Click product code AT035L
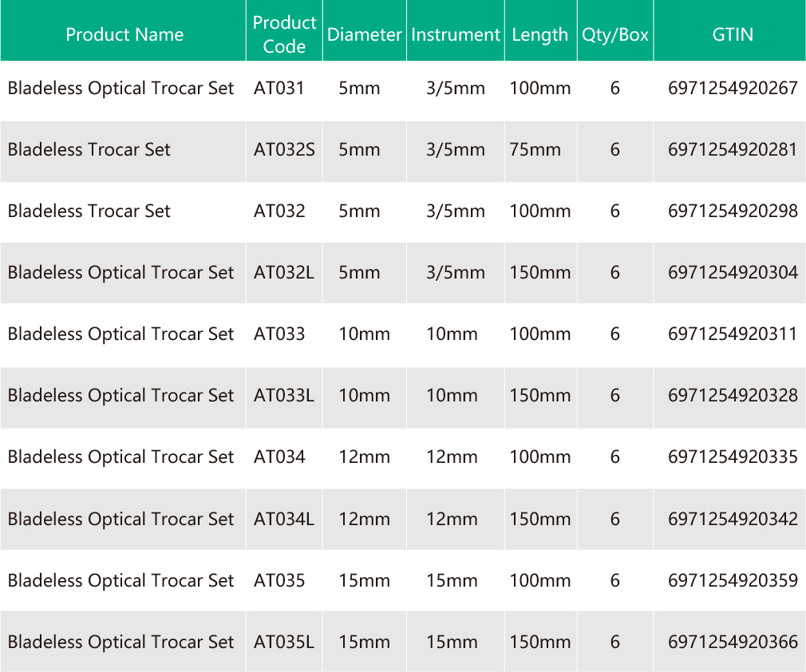This screenshot has width=806, height=672. point(284,642)
